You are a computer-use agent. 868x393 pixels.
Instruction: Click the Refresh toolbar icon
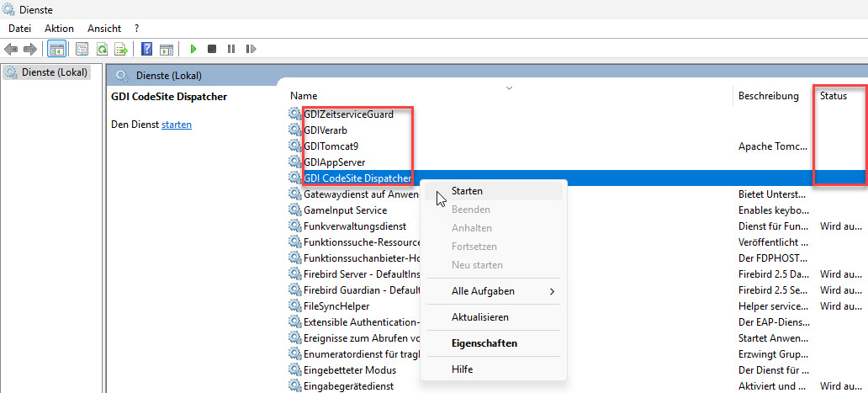coord(102,50)
